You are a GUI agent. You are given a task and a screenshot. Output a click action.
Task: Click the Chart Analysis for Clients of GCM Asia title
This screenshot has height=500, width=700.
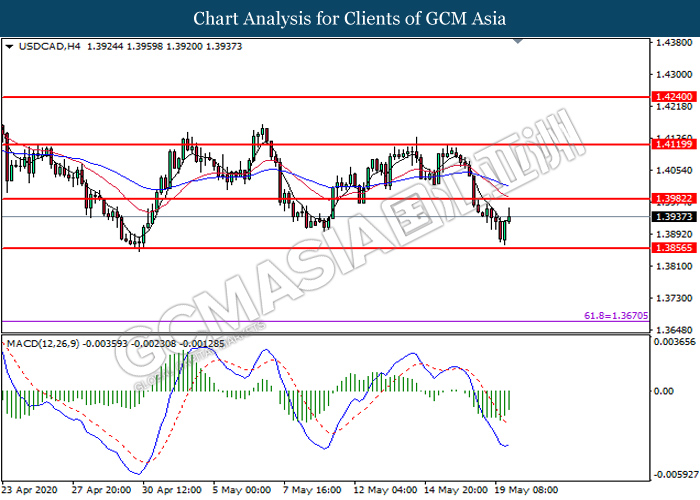[350, 19]
